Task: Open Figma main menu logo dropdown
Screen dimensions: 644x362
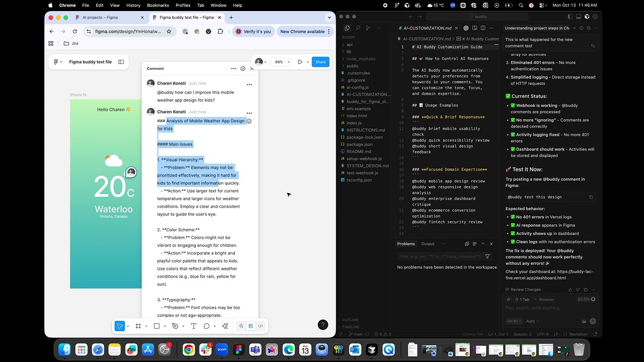Action: [58, 62]
